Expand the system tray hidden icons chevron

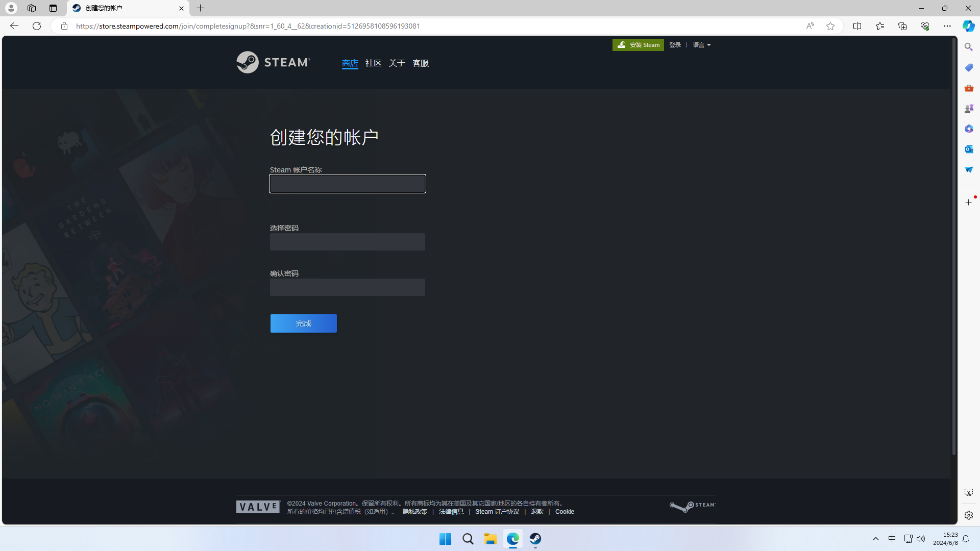pos(875,539)
